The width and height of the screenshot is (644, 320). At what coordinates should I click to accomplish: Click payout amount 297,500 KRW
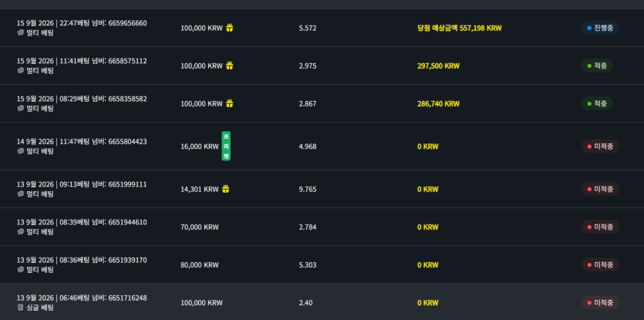pos(438,66)
